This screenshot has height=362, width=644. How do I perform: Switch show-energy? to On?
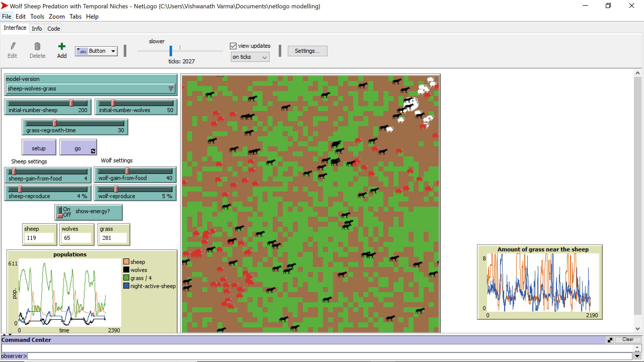click(x=60, y=209)
